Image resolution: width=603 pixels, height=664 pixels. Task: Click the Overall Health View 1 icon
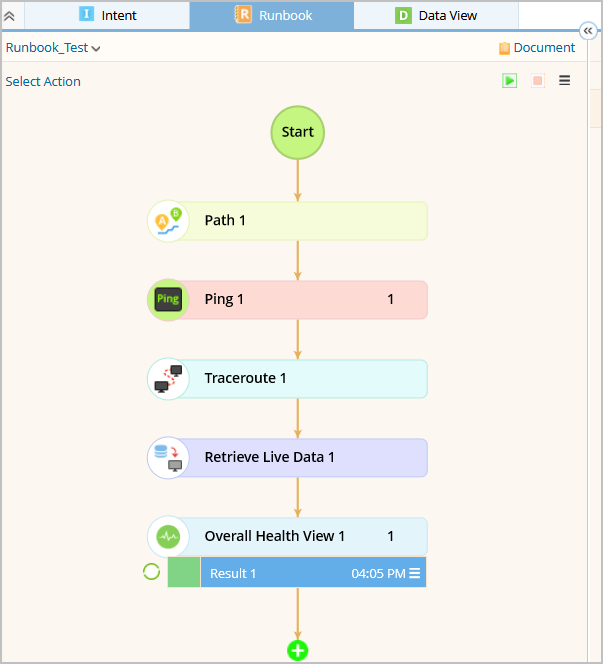(x=168, y=537)
